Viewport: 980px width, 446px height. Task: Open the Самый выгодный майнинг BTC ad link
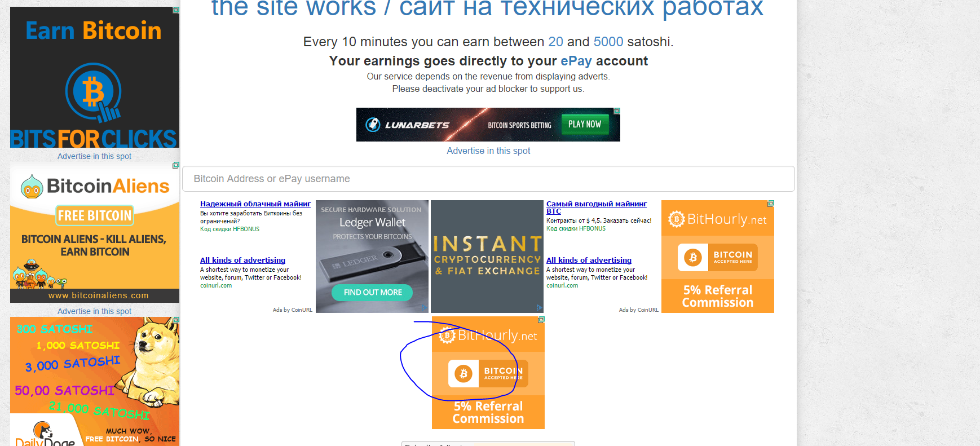597,207
